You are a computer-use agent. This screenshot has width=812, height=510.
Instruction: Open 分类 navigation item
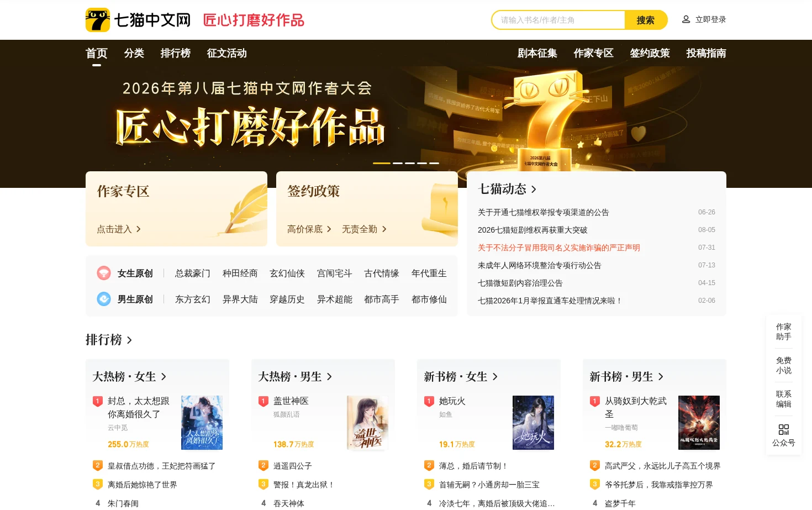[x=134, y=53]
